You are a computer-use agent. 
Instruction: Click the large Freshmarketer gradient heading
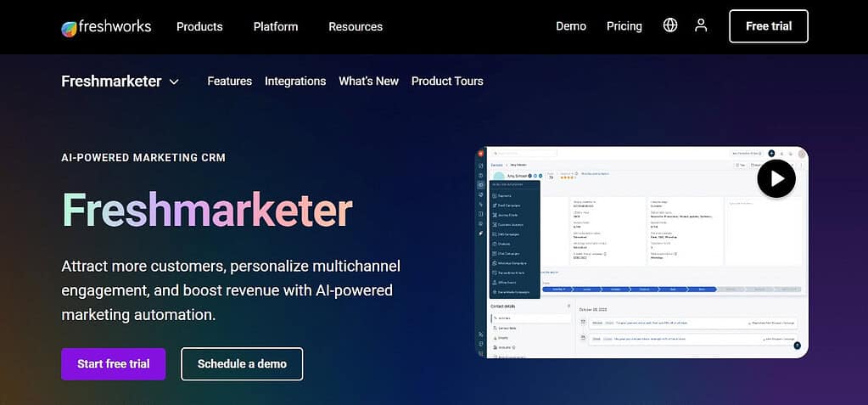[x=207, y=210]
